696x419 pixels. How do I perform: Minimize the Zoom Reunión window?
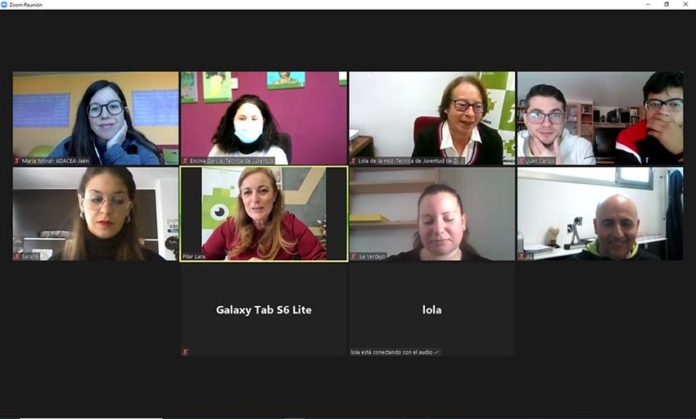(648, 4)
